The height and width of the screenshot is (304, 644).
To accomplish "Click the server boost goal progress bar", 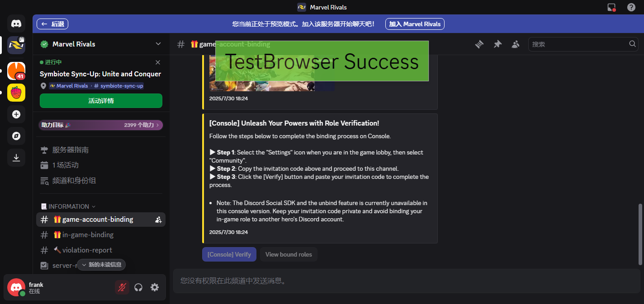I will [100, 125].
